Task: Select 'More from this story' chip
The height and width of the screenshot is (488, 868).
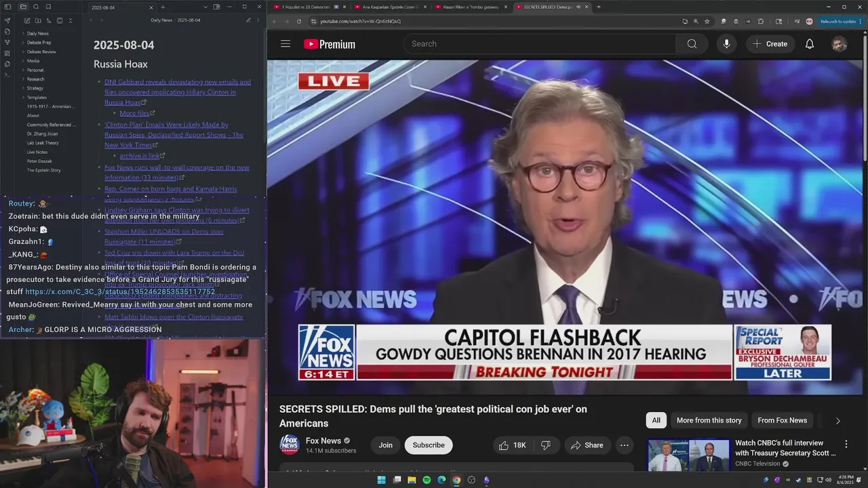Action: pyautogui.click(x=709, y=420)
